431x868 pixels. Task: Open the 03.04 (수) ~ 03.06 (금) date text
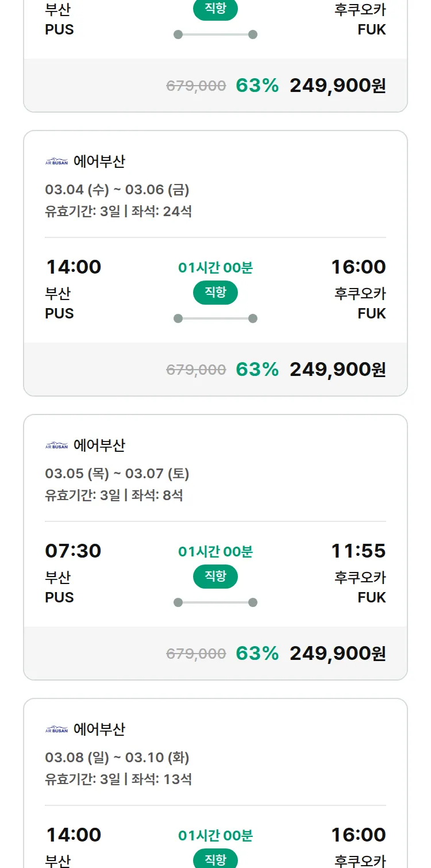click(x=117, y=190)
